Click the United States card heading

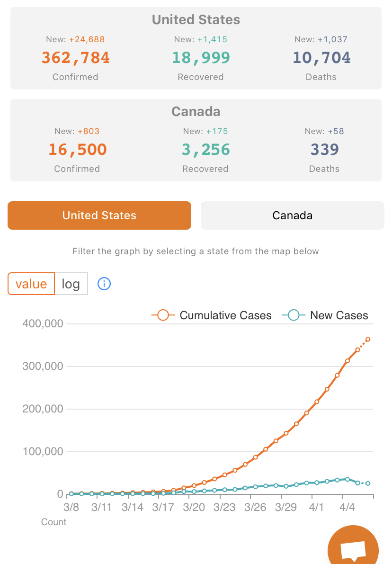pyautogui.click(x=196, y=20)
